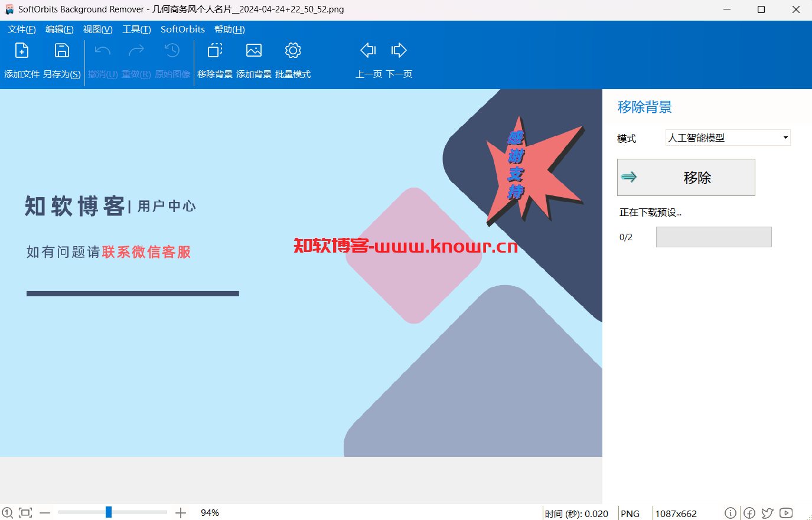Click the 94% zoom value
Viewport: 812px width, 520px height.
pyautogui.click(x=210, y=513)
